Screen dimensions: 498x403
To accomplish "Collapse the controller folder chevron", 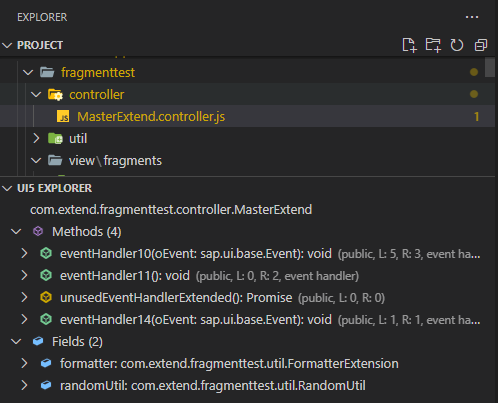I will coord(36,94).
